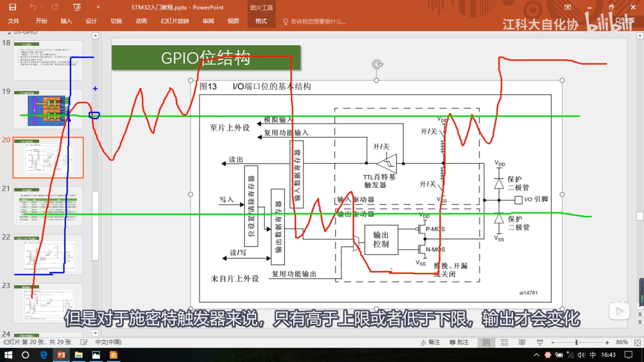This screenshot has width=644, height=362.
Task: Toggle the 批注 comments pane
Action: [x=459, y=342]
